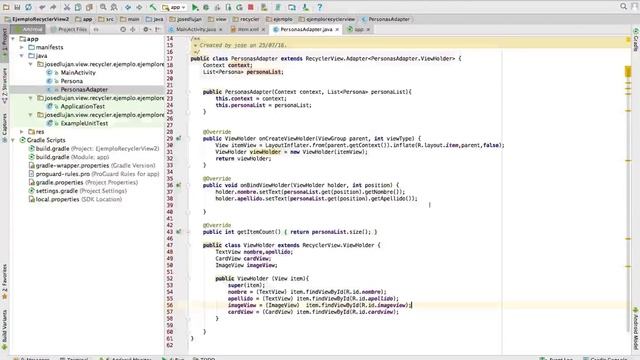The image size is (640, 360).
Task: Click the Cut scissors icon
Action: pyautogui.click(x=67, y=7)
